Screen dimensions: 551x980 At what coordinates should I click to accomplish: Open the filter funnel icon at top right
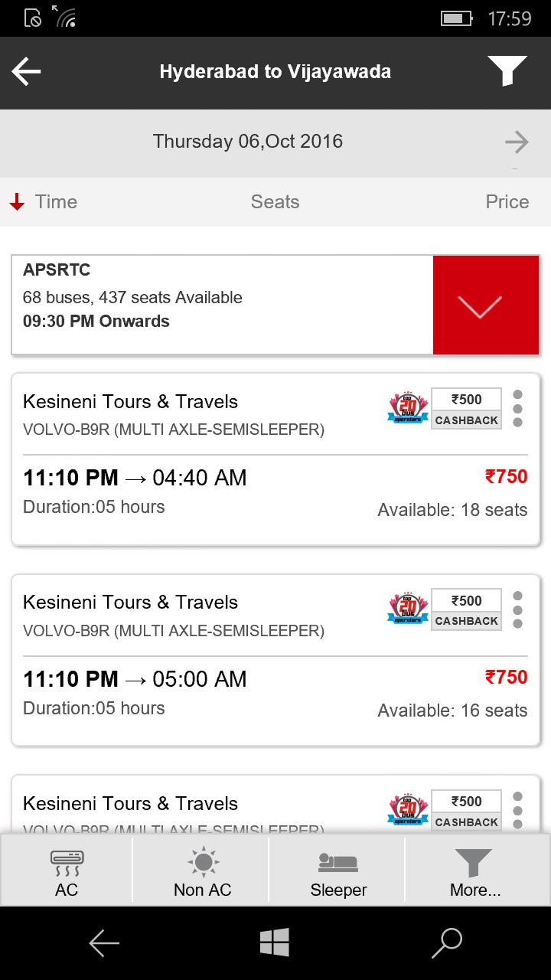507,72
